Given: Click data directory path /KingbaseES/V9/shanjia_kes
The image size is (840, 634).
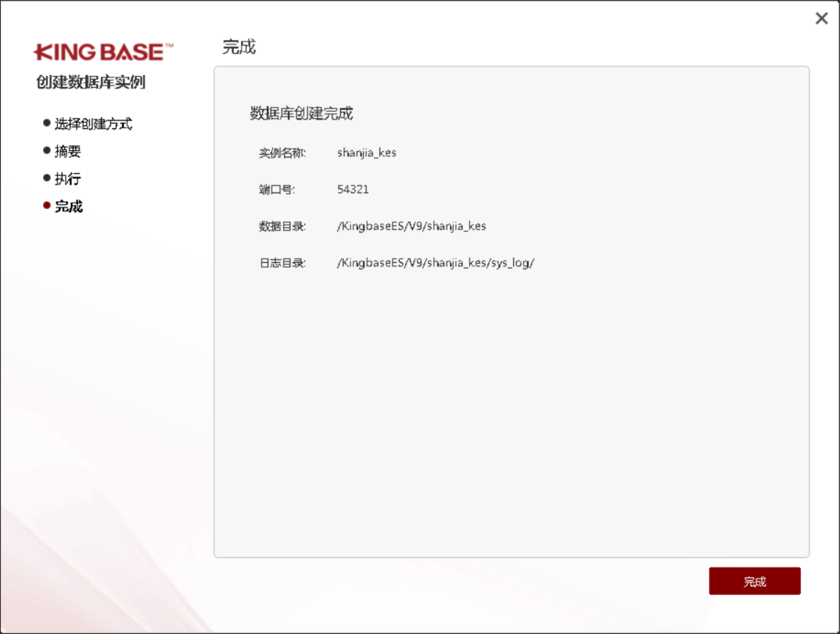Looking at the screenshot, I should pyautogui.click(x=411, y=226).
